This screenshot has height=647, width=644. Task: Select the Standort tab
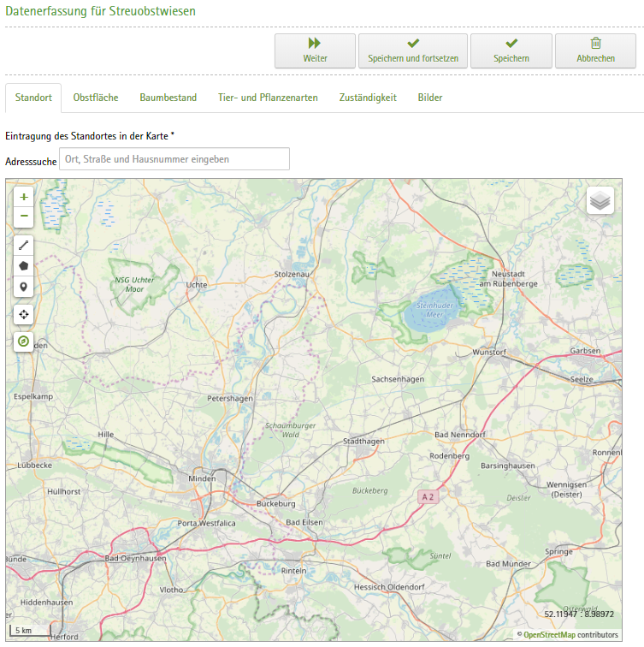[33, 98]
